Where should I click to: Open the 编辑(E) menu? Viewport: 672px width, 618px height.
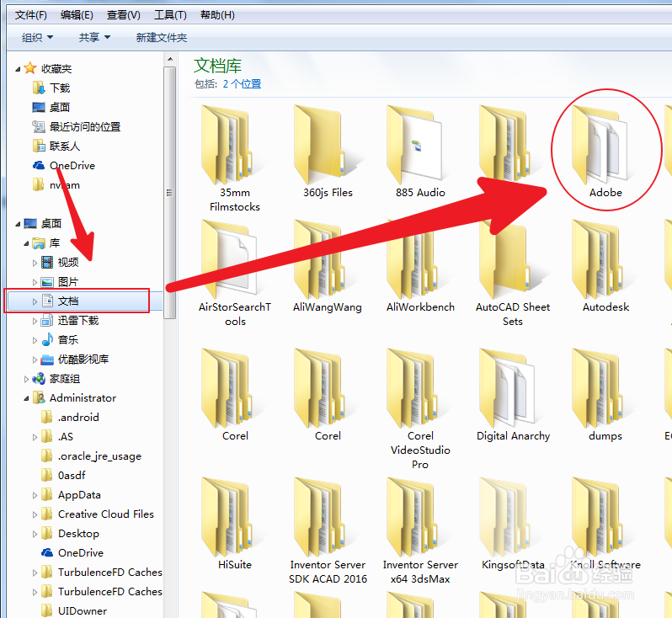click(x=77, y=15)
